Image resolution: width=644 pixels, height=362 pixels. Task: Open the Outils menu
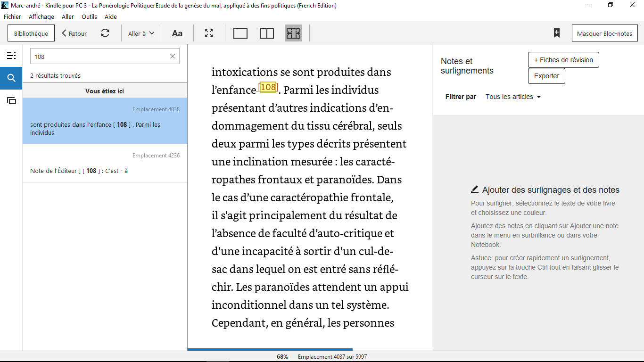89,16
